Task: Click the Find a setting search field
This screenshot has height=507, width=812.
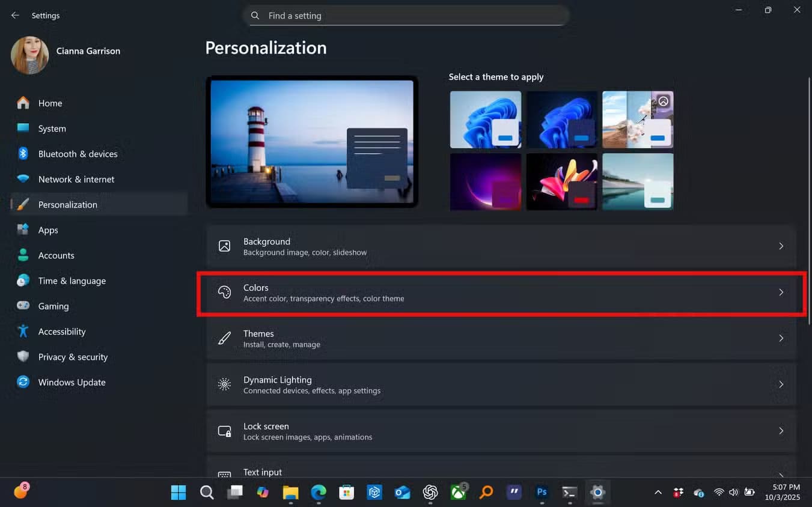Action: coord(415,16)
